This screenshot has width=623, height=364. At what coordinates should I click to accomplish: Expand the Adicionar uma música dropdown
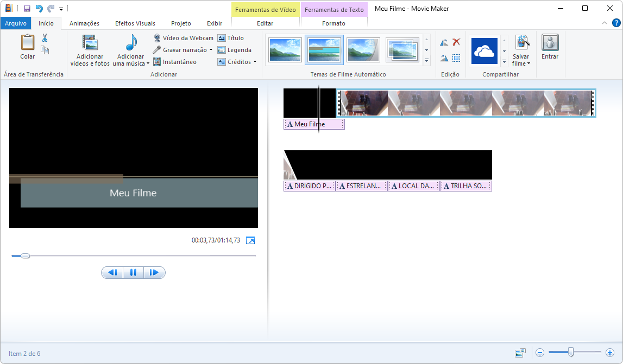pyautogui.click(x=148, y=63)
